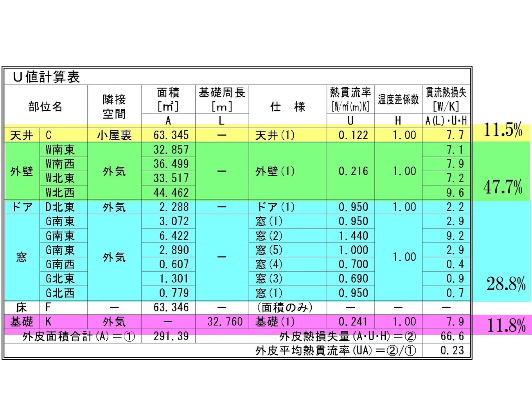Click the 11.8% magenta percentage label
Viewport: 532px width, 399px height.
tap(506, 325)
